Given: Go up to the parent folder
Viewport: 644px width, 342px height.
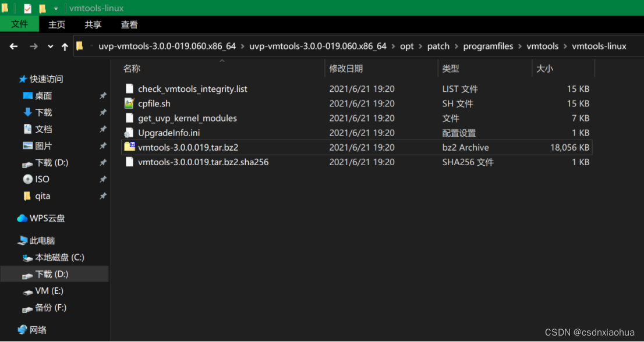Looking at the screenshot, I should coord(65,46).
